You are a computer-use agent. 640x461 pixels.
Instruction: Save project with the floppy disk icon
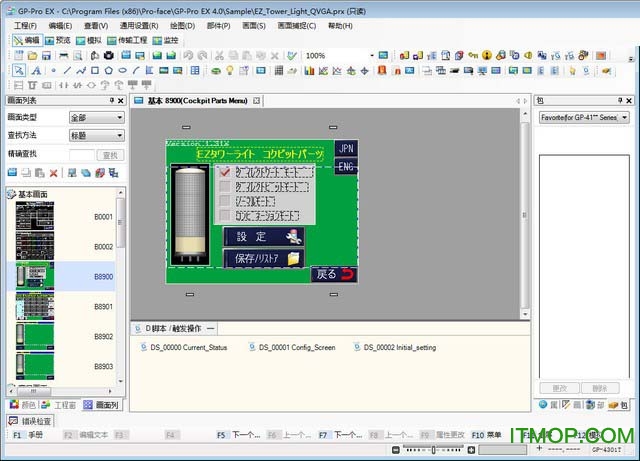click(46, 56)
